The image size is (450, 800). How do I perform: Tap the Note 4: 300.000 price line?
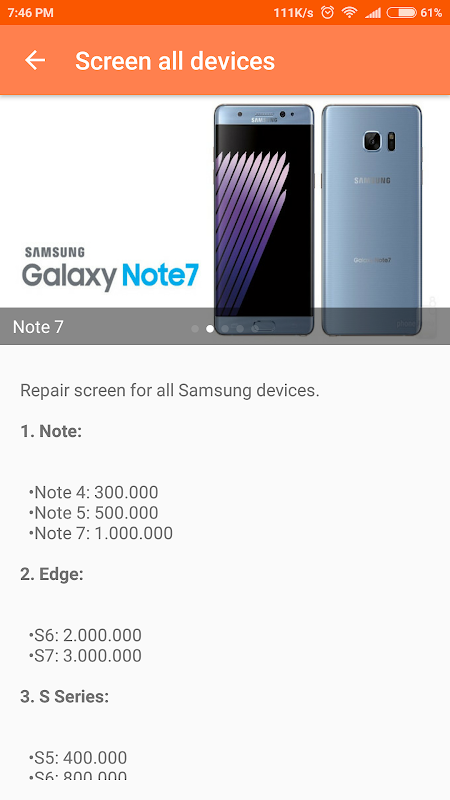click(94, 492)
